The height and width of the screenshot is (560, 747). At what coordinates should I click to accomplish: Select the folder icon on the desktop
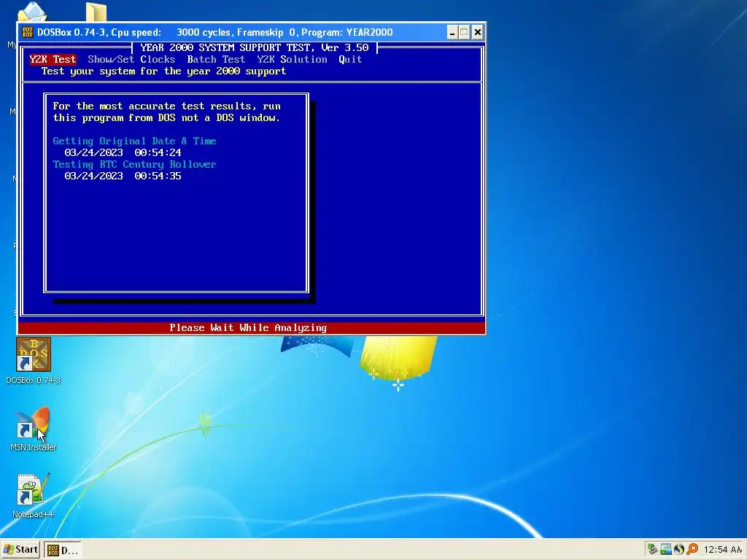pos(96,12)
